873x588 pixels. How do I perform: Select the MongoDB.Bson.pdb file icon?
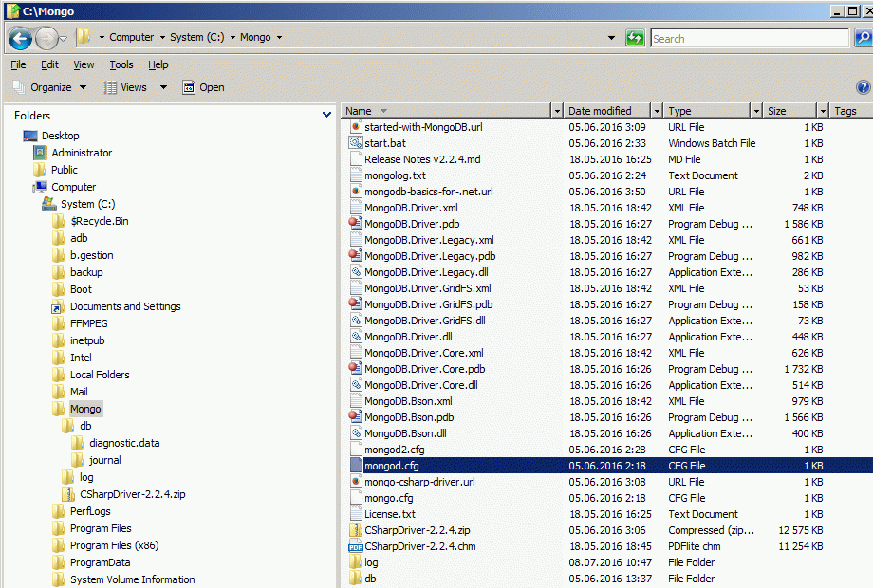(356, 417)
